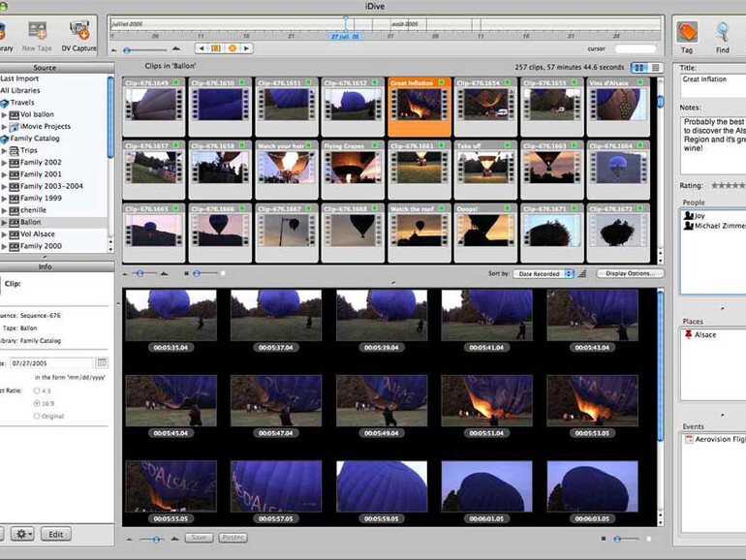746x560 pixels.
Task: Switch to grid view icon above clips
Action: [639, 67]
